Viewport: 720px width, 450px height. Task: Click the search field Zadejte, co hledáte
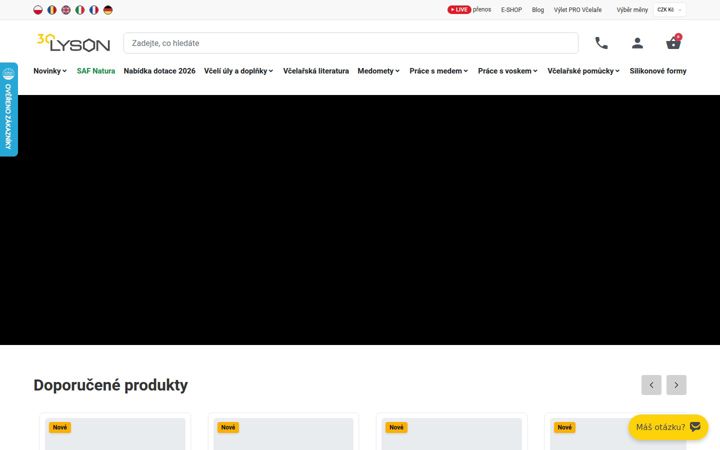click(351, 43)
